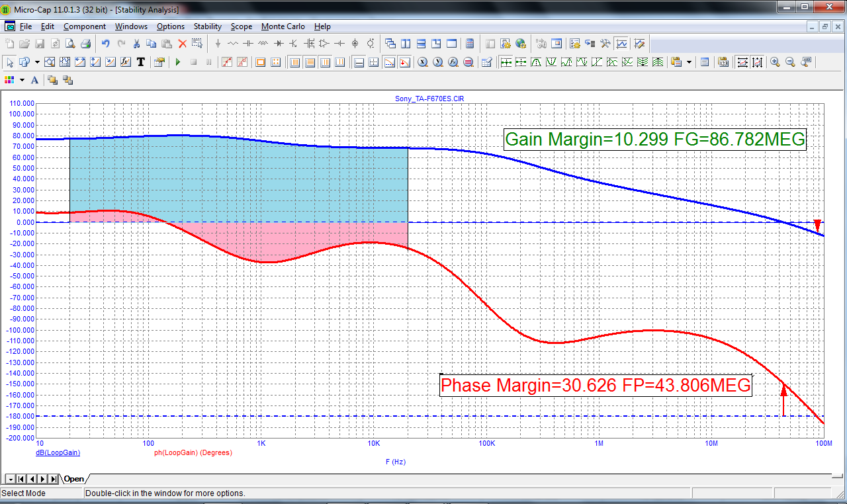Click the diode component icon
847x504 pixels.
tap(278, 44)
